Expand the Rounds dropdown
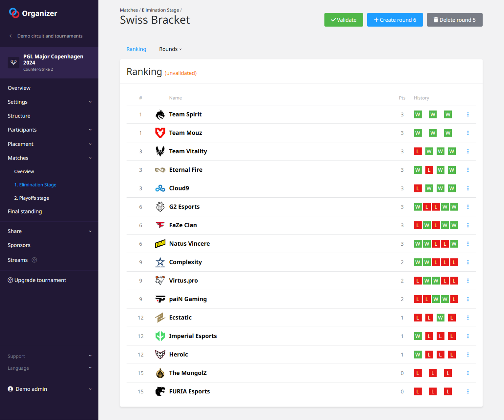Image resolution: width=504 pixels, height=420 pixels. (x=170, y=49)
